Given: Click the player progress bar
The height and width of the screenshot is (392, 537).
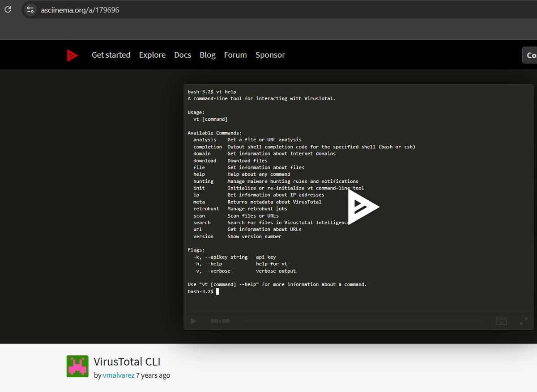Looking at the screenshot, I should [363, 321].
